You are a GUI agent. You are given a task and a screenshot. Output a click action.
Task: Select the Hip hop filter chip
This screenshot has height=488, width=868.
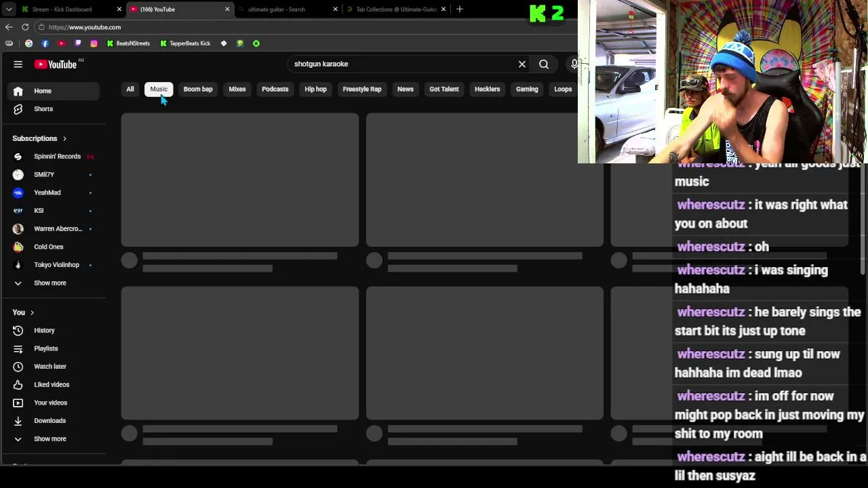(x=315, y=89)
